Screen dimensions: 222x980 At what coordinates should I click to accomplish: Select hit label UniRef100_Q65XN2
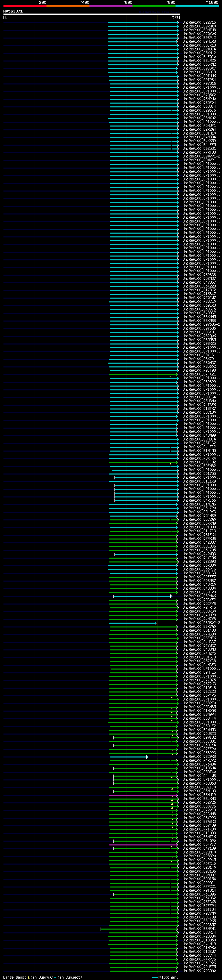(x=199, y=64)
